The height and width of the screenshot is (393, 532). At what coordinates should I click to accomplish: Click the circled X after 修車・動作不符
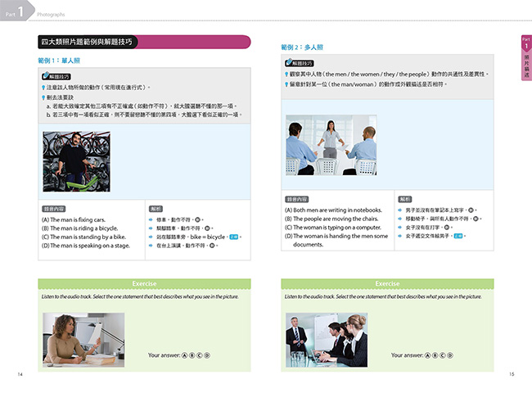pos(197,219)
